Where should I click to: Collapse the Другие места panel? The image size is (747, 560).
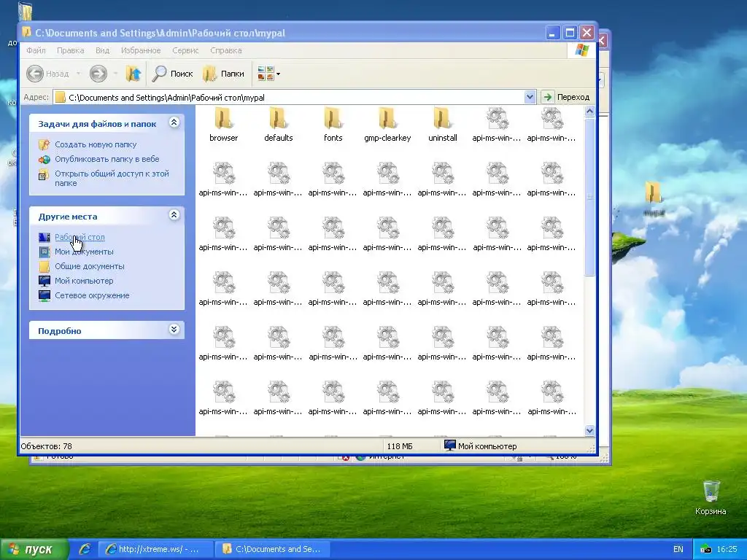point(174,215)
